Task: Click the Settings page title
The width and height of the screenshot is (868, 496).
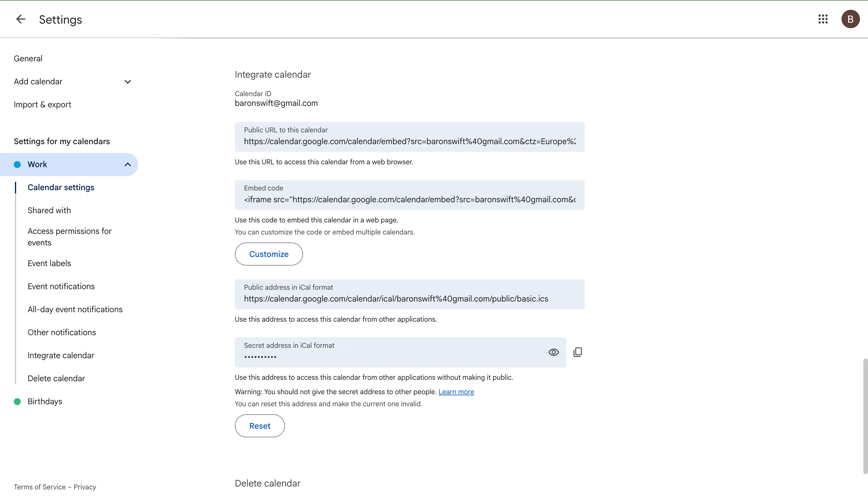Action: coord(61,19)
